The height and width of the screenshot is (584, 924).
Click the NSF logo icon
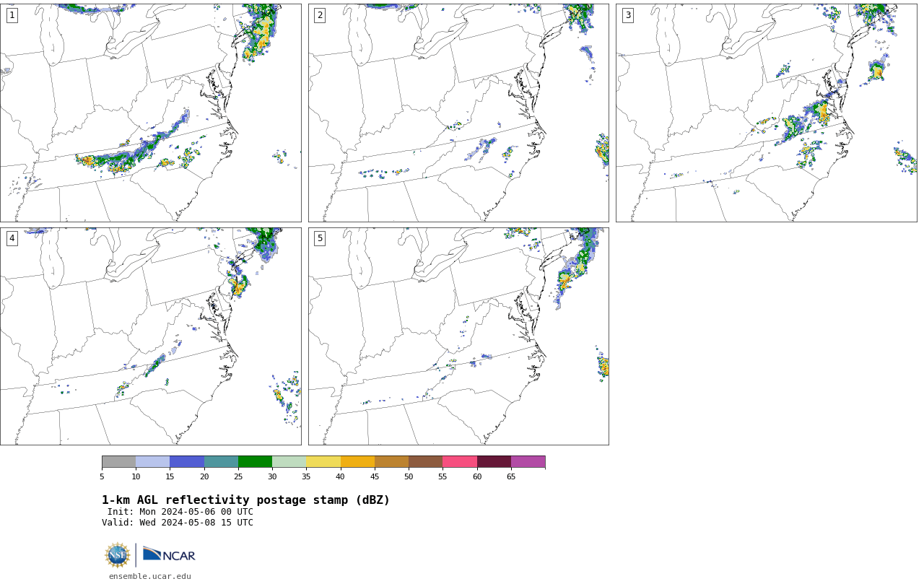(118, 555)
